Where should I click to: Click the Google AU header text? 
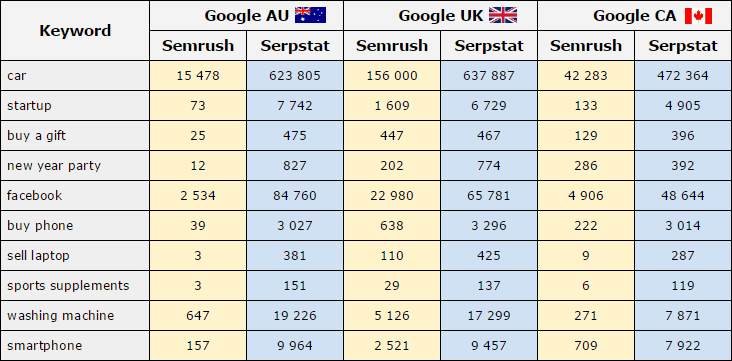(247, 16)
